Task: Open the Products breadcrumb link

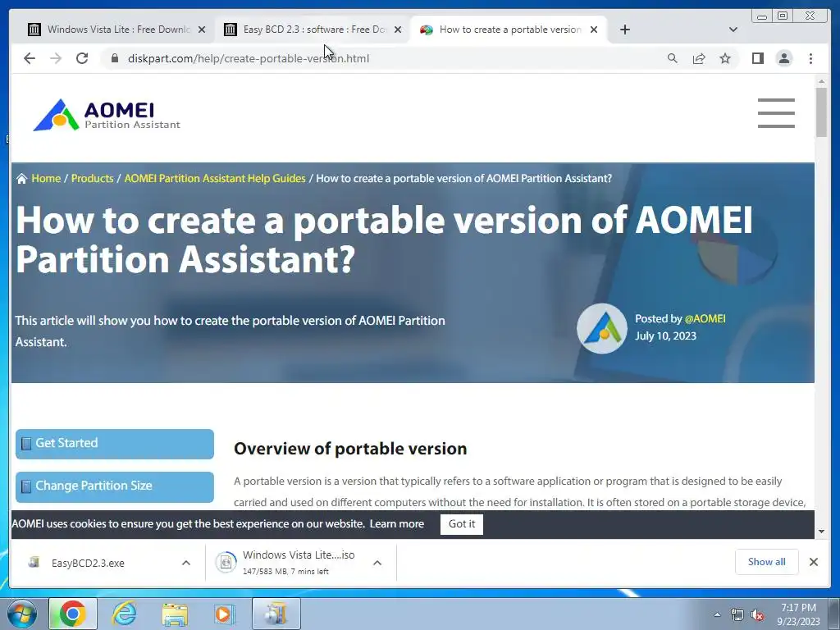Action: click(92, 178)
